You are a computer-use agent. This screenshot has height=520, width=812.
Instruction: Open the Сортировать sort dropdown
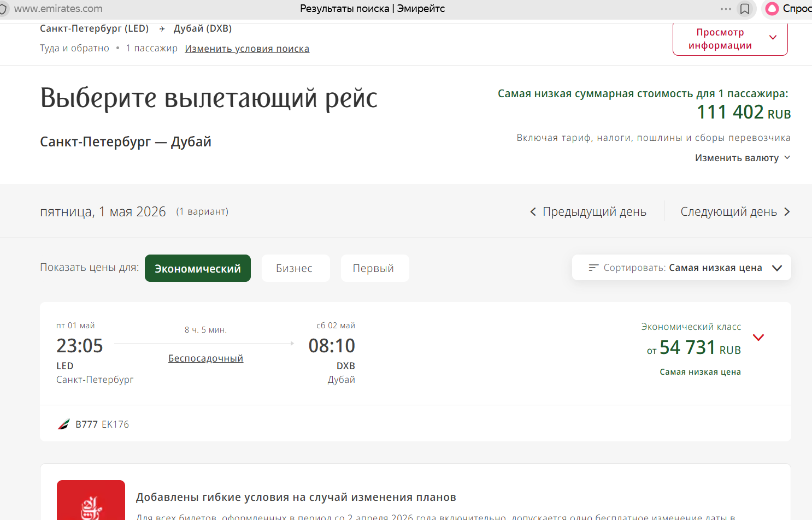[x=681, y=268]
